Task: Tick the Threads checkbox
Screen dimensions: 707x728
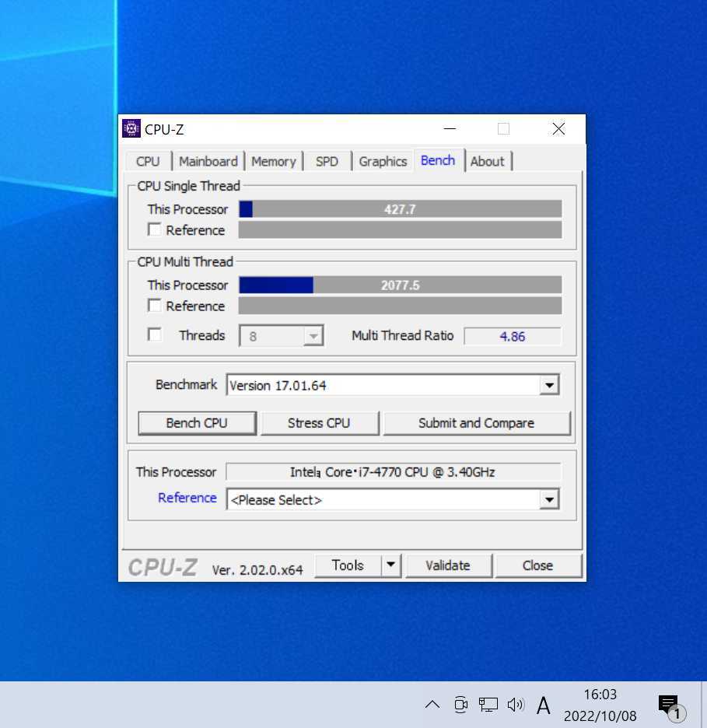Action: 155,334
